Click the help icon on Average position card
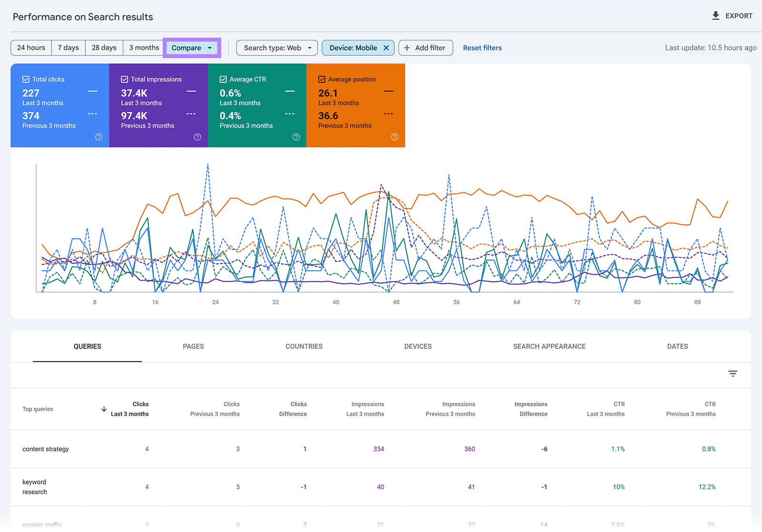 [394, 137]
